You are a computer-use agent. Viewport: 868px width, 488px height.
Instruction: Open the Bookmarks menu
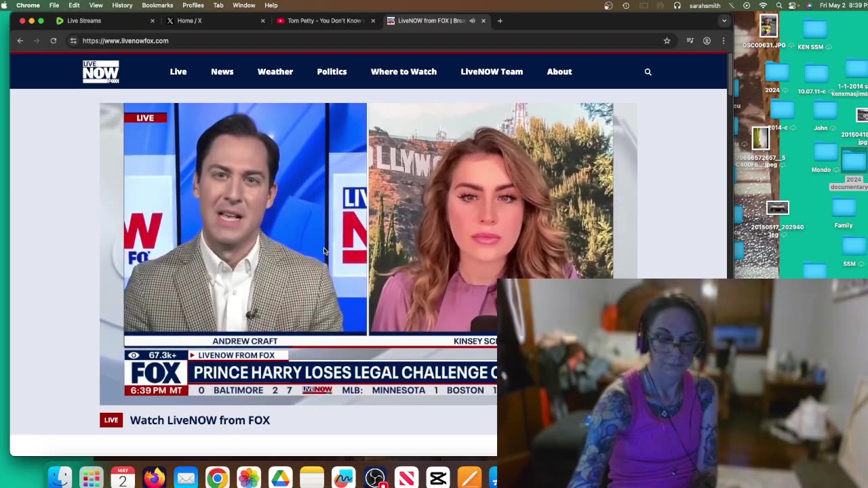157,5
